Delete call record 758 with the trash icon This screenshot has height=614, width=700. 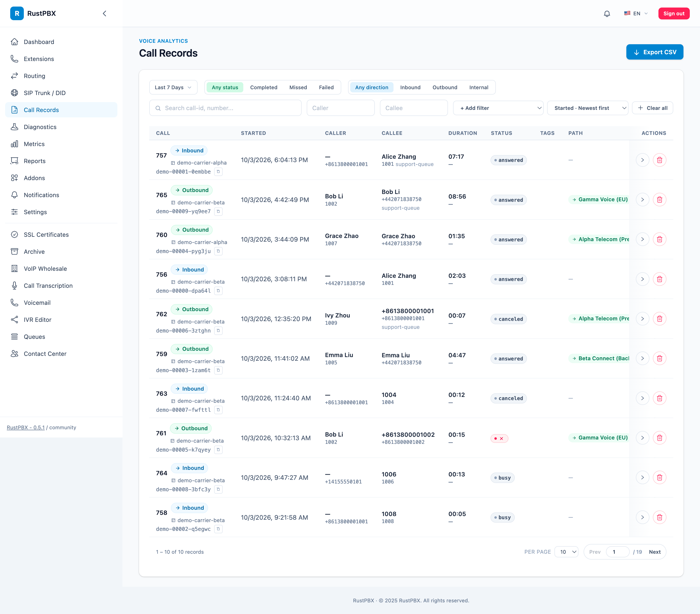pyautogui.click(x=660, y=517)
